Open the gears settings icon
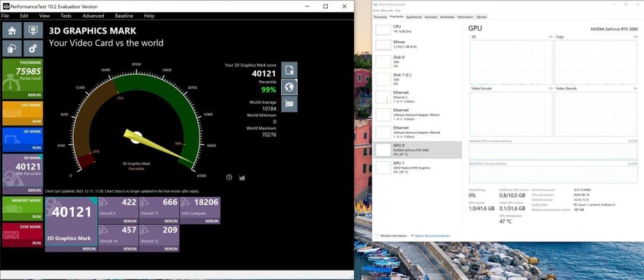 [x=33, y=49]
